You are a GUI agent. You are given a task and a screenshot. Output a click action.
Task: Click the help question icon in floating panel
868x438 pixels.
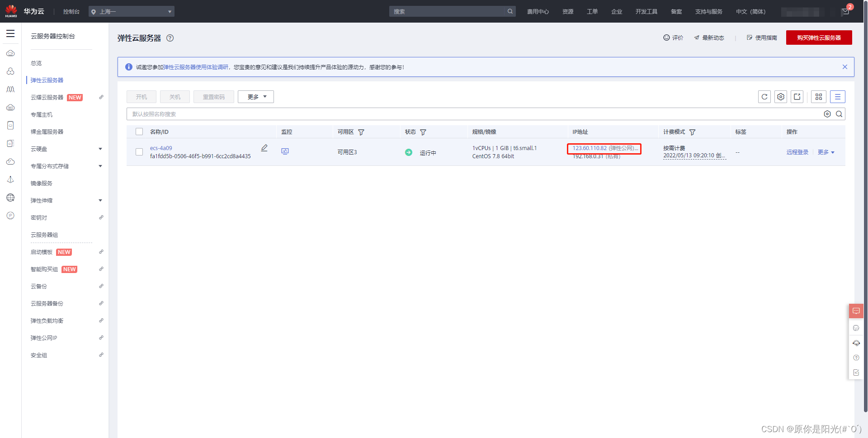(x=856, y=358)
